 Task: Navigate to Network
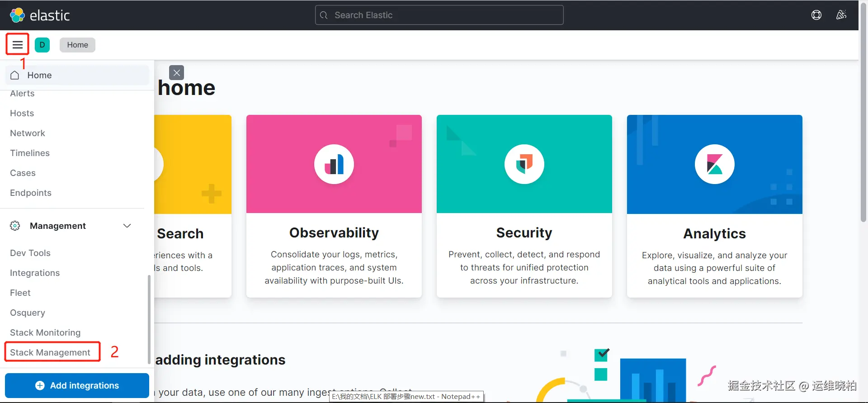pyautogui.click(x=28, y=133)
